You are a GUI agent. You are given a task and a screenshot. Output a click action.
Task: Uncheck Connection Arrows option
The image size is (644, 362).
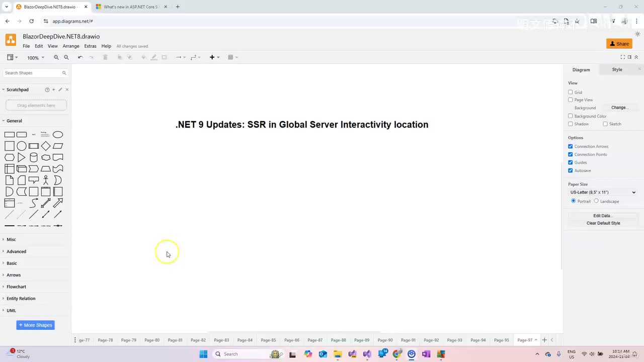pyautogui.click(x=571, y=146)
